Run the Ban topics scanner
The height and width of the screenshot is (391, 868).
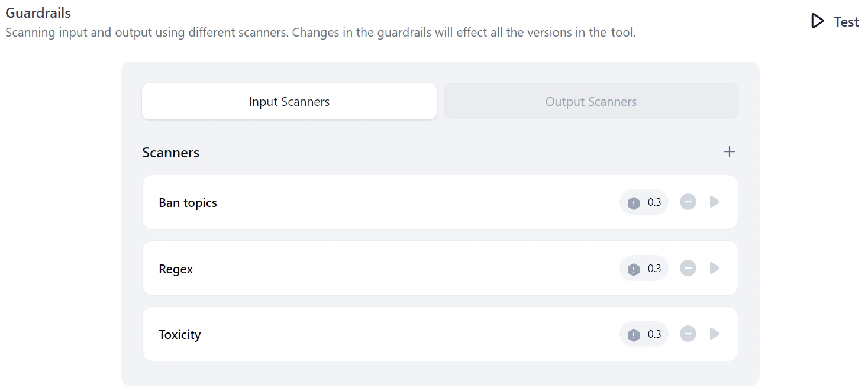pos(714,202)
